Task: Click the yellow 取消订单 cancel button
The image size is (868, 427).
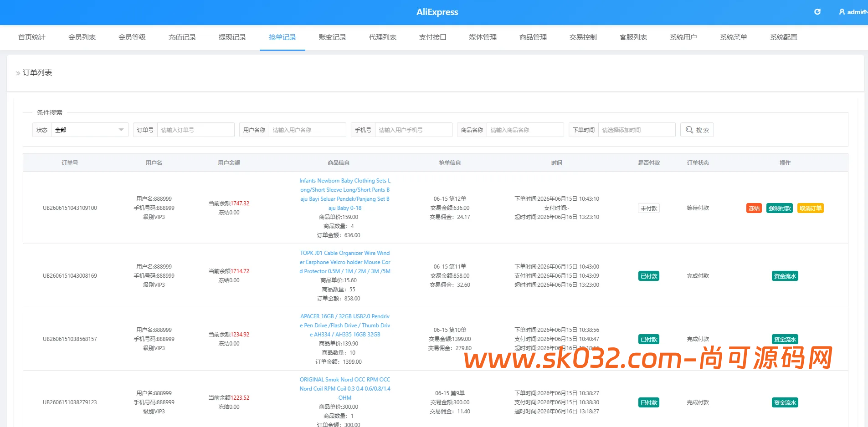Action: point(811,208)
